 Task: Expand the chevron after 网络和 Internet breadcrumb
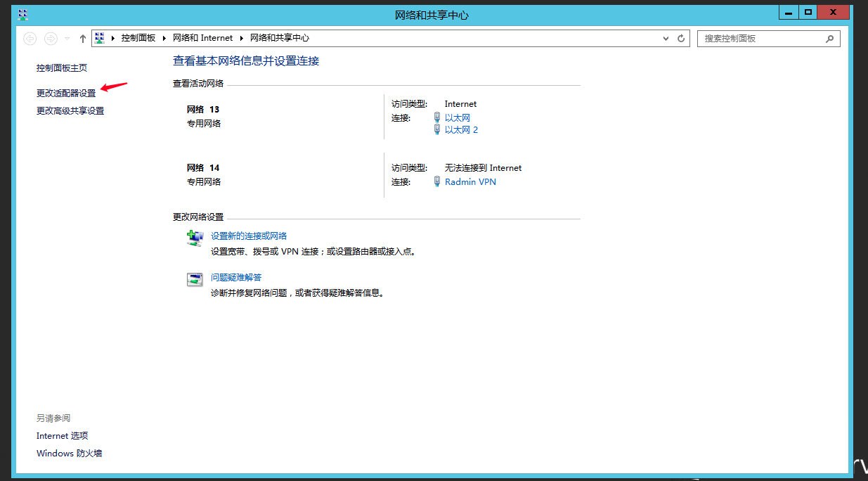pos(242,38)
